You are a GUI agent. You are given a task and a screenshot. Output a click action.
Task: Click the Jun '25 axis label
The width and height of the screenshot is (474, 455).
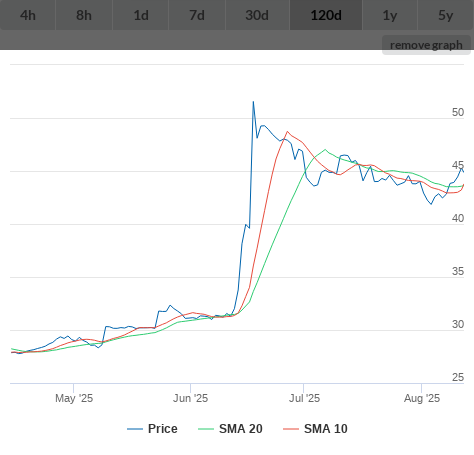190,398
